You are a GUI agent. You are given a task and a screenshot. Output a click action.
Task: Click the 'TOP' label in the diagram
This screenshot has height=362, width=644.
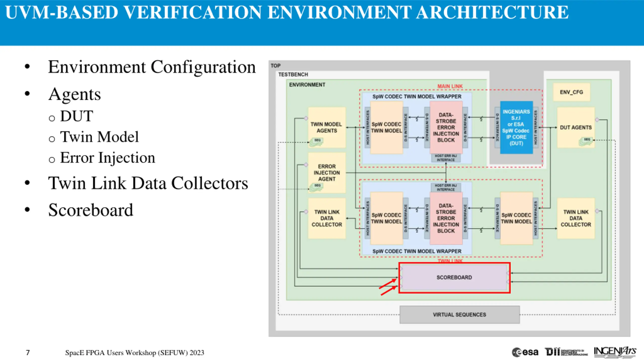pos(275,66)
